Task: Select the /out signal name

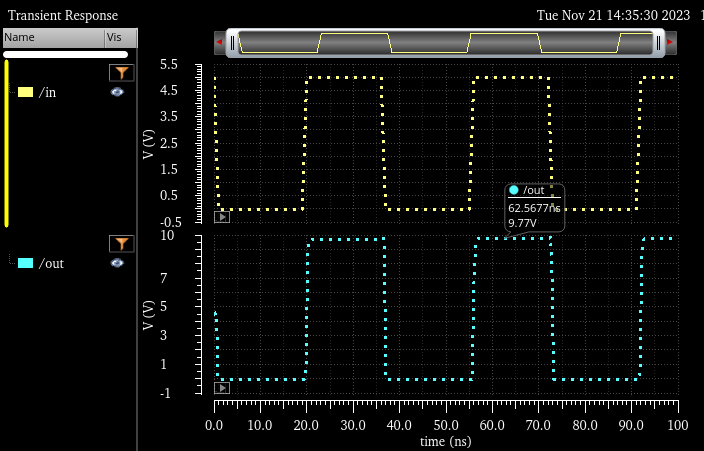Action: [x=51, y=263]
